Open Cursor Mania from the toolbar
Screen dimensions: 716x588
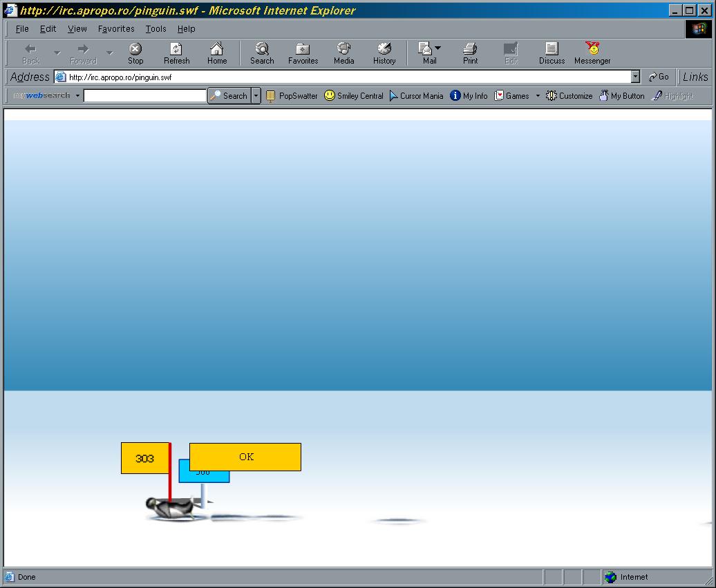tap(416, 96)
